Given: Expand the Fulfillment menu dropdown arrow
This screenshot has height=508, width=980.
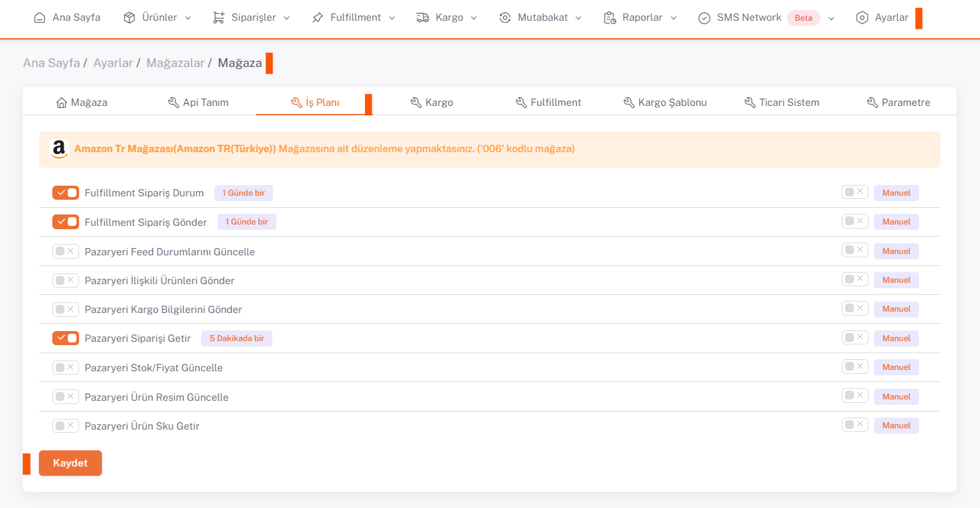Looking at the screenshot, I should tap(392, 18).
